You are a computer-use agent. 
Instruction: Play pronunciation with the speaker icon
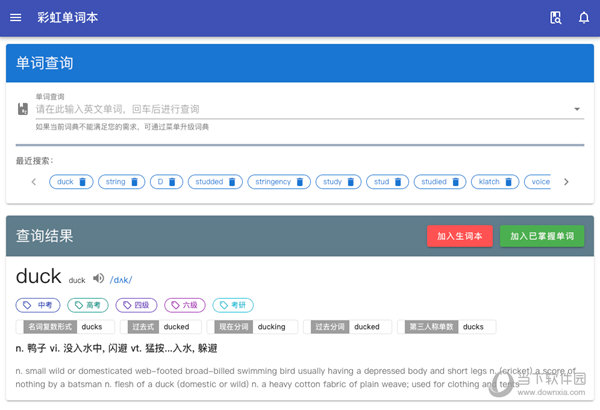tap(98, 278)
